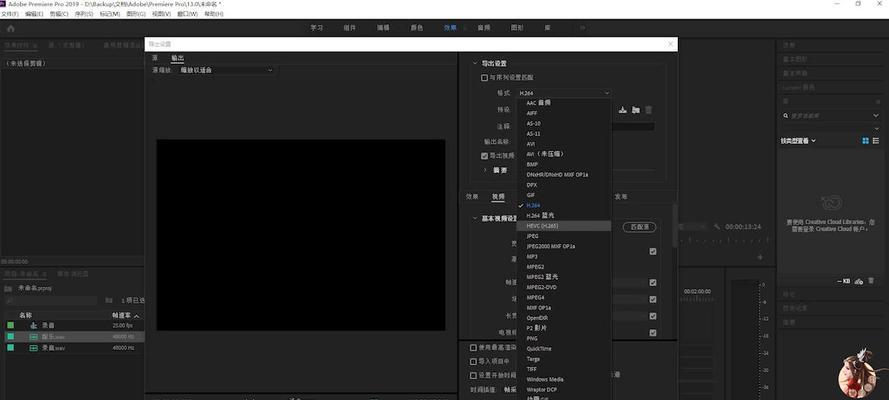The height and width of the screenshot is (400, 889).
Task: Click the Libraries search field
Action: [828, 116]
